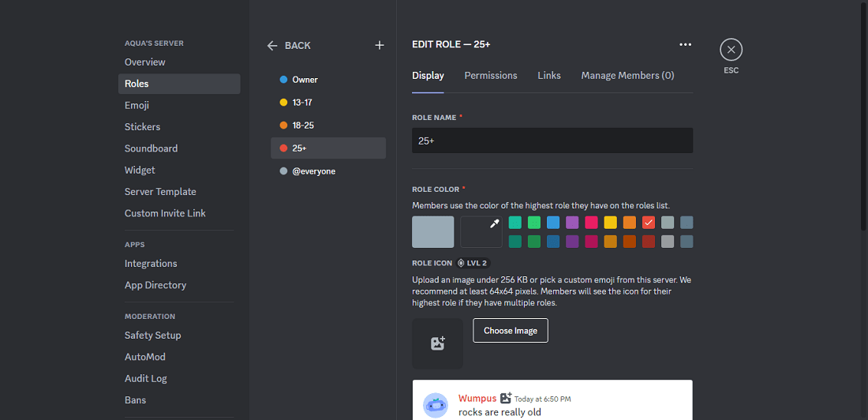Open the Bans page
The width and height of the screenshot is (868, 420).
click(x=179, y=400)
